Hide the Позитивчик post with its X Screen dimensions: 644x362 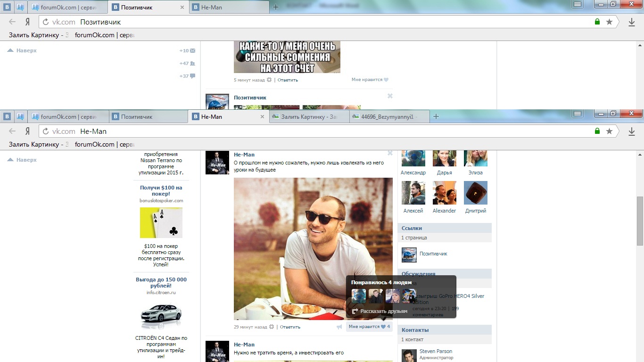[x=390, y=96]
